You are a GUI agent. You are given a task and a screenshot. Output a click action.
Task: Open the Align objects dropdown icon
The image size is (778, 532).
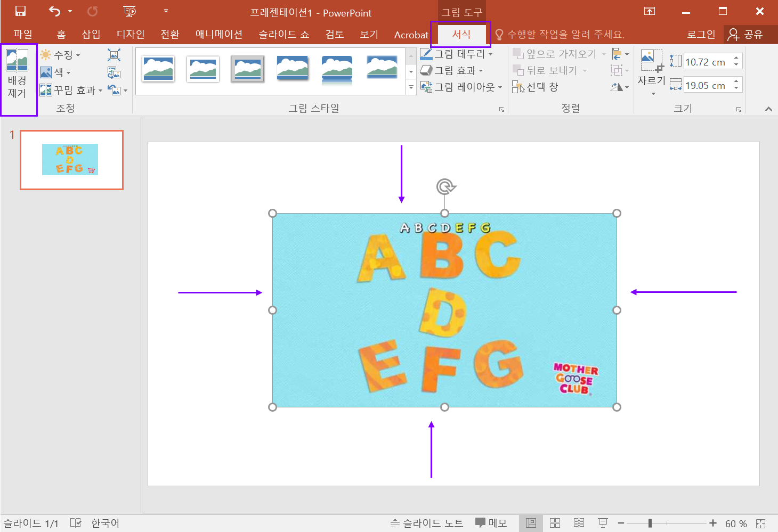[x=620, y=54]
